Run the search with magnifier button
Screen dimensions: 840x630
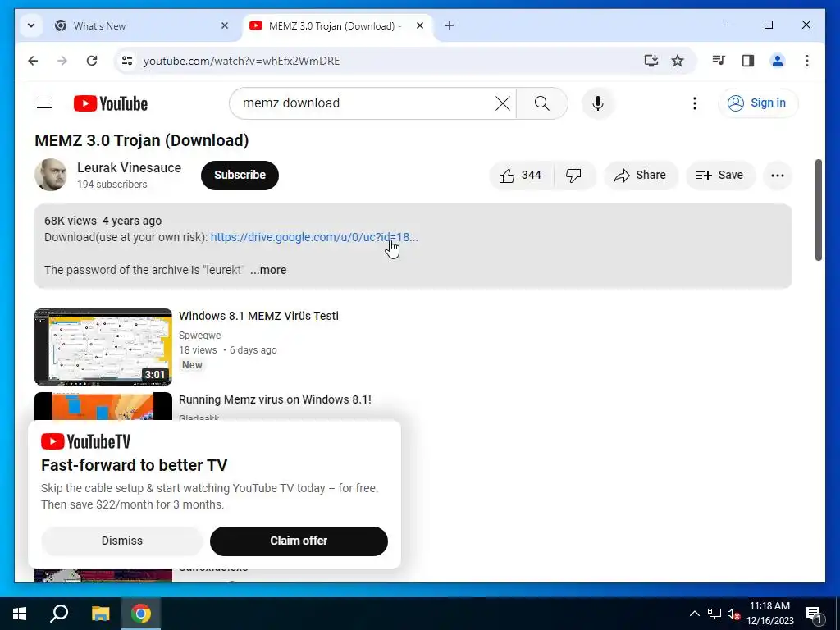pyautogui.click(x=542, y=103)
